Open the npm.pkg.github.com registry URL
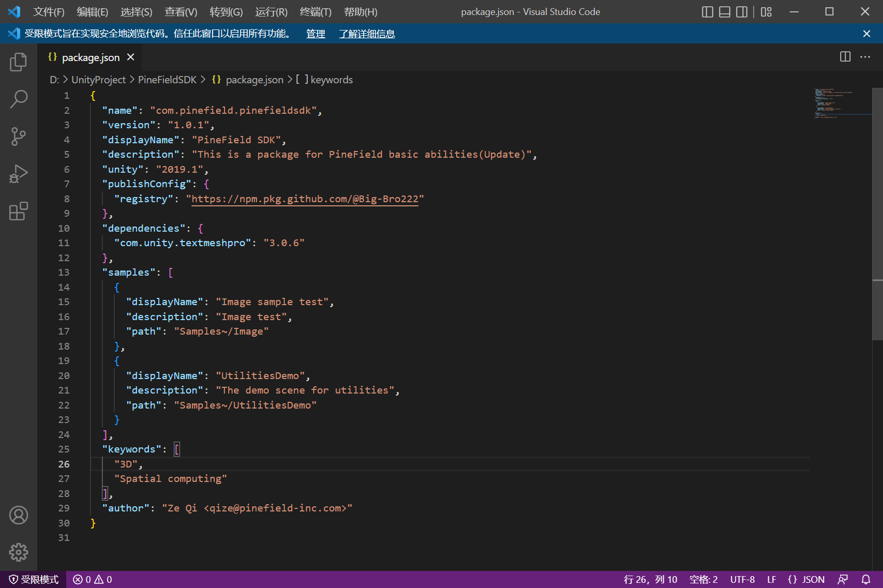Viewport: 883px width, 588px height. [305, 199]
